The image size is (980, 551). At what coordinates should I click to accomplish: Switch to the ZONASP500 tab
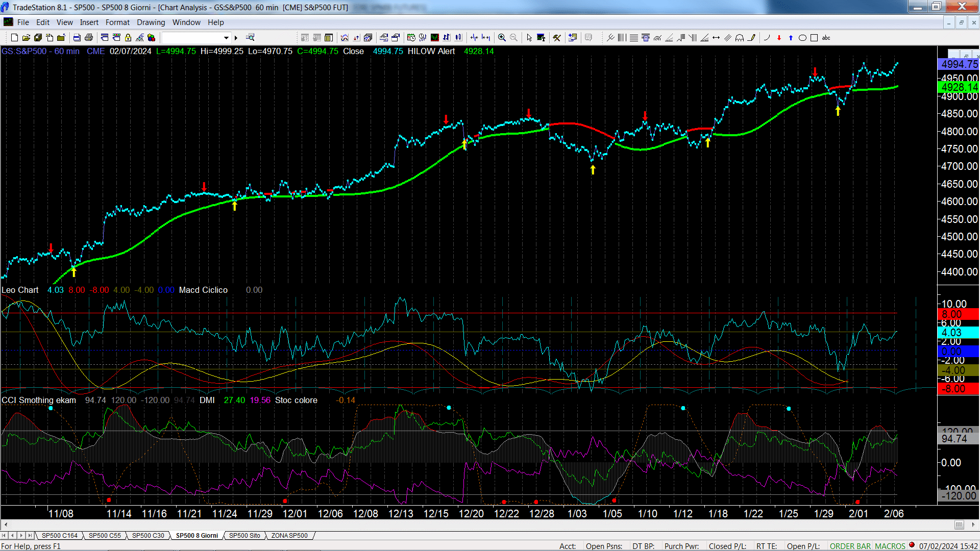coord(289,536)
